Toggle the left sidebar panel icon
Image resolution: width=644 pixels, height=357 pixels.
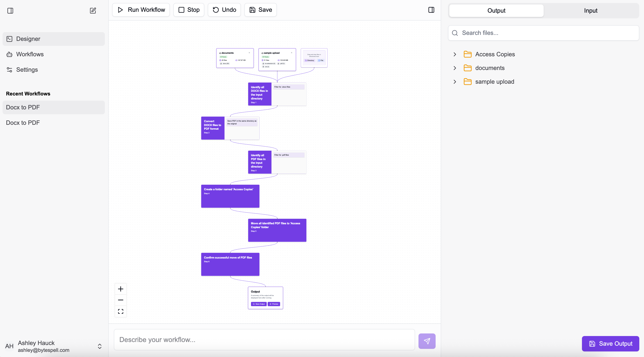click(10, 10)
